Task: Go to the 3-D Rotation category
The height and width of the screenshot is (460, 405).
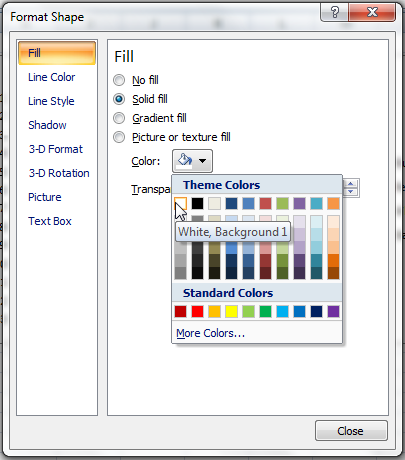Action: 59,173
